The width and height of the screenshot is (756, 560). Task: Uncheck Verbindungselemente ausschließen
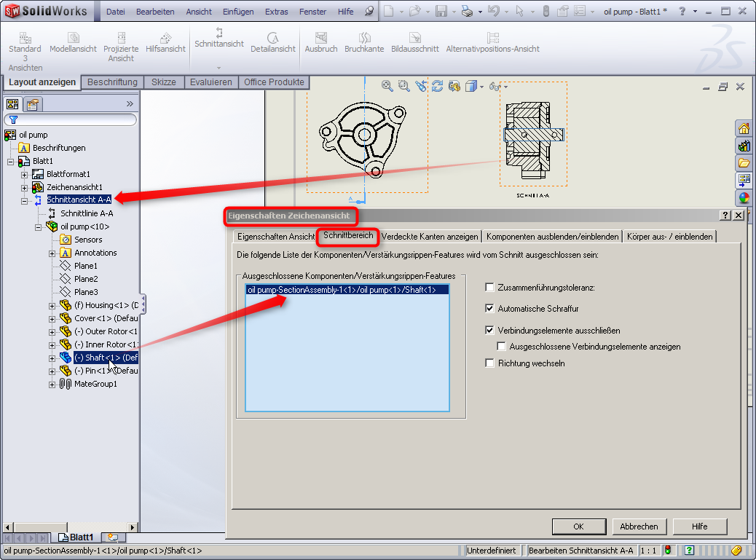click(490, 330)
